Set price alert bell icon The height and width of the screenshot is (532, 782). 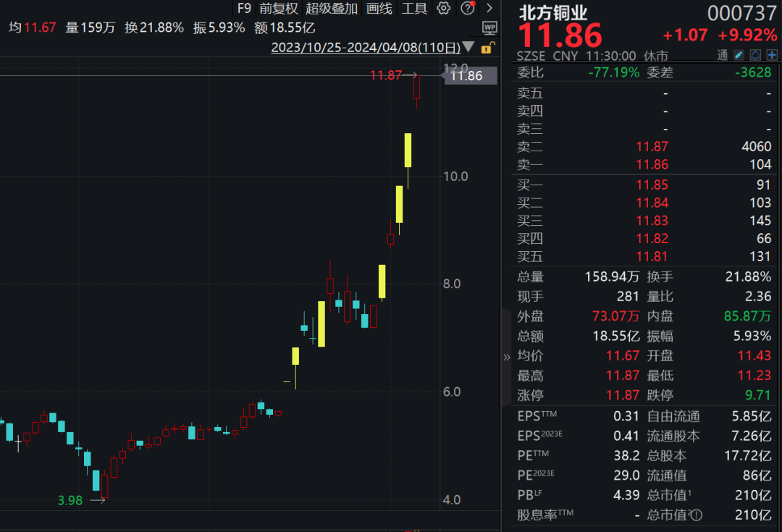755,55
